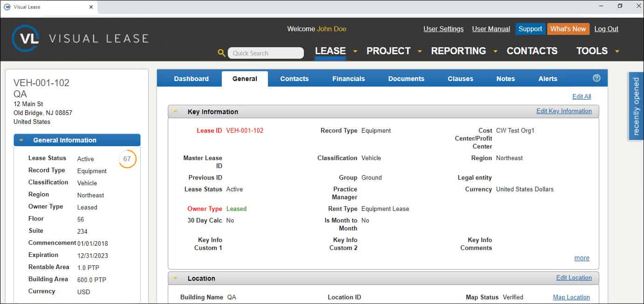Click Edit Key Information link
The image size is (644, 304).
[x=564, y=111]
